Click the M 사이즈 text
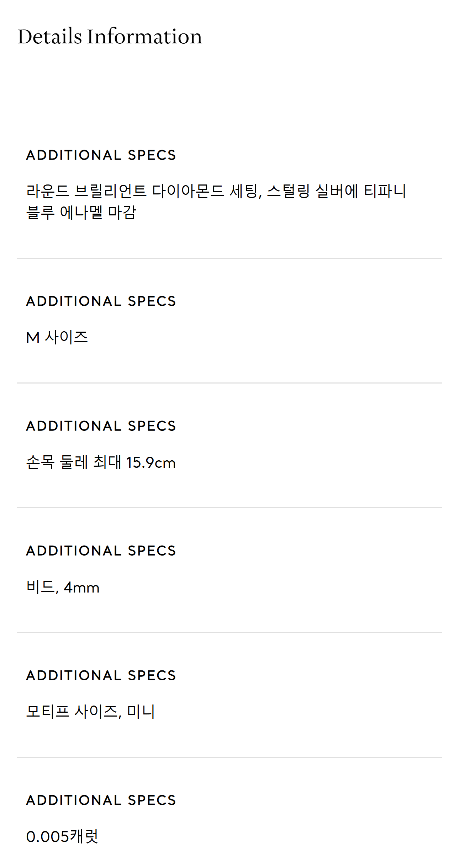Screen dimensions: 459x868 click(x=57, y=337)
